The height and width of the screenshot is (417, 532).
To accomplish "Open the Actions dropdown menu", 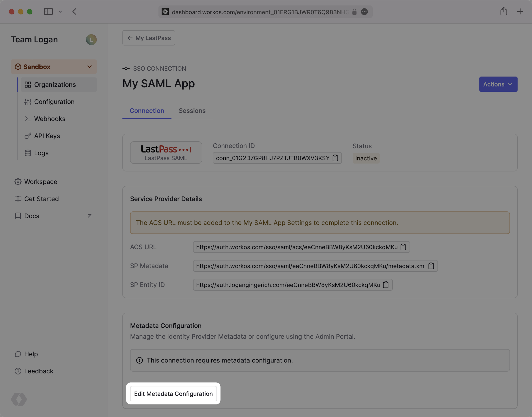I will pyautogui.click(x=498, y=84).
